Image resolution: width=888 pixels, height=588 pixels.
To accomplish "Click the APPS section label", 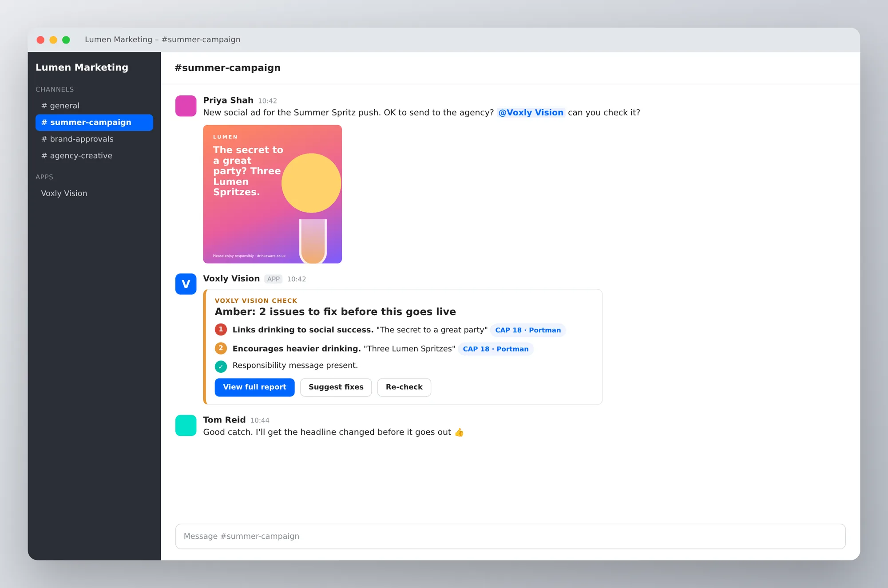I will tap(44, 177).
